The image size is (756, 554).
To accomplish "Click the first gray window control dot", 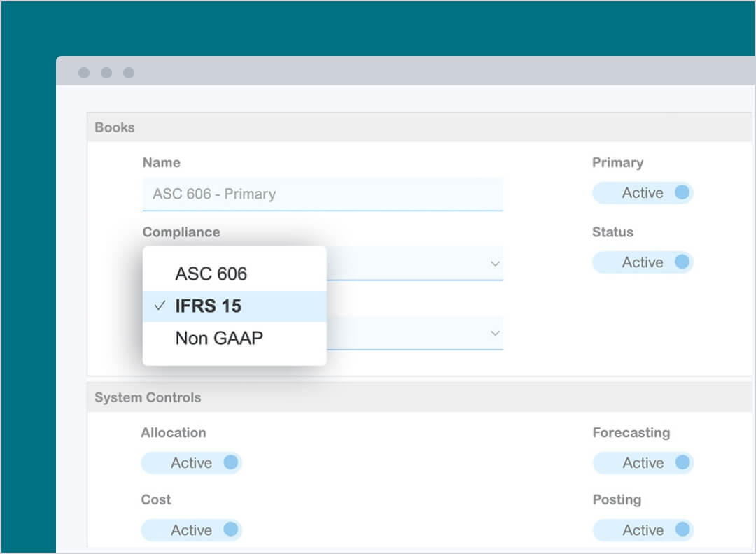I will pyautogui.click(x=84, y=73).
